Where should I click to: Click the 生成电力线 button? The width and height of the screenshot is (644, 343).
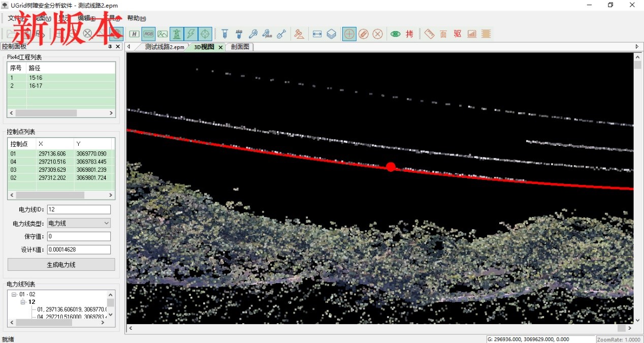click(61, 265)
